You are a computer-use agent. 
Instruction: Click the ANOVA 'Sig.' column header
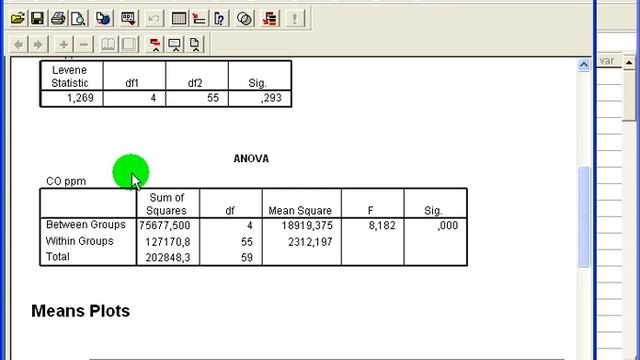(433, 211)
